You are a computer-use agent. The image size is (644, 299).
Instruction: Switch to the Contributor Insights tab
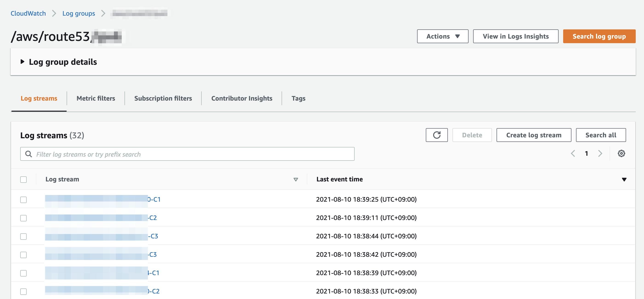242,98
